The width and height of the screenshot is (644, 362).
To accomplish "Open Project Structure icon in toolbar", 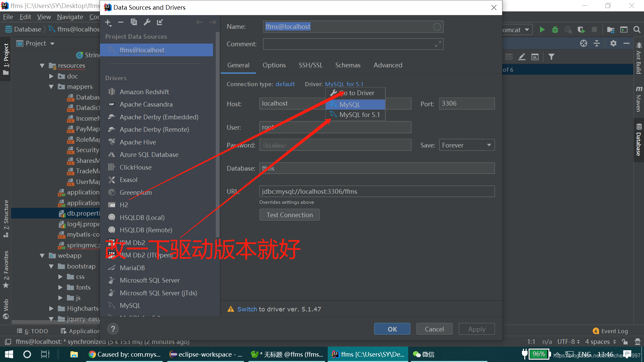I will pos(610,30).
